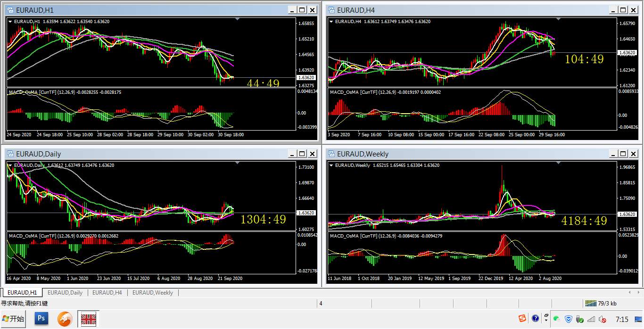Click the EURAUD,Daily window title icon
644x329 pixels.
[x=10, y=154]
